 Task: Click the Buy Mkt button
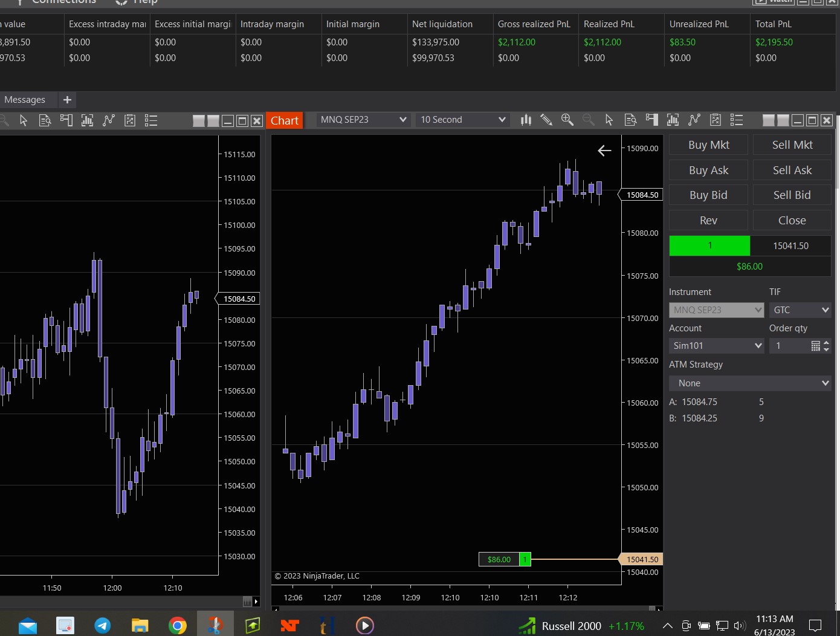[708, 145]
